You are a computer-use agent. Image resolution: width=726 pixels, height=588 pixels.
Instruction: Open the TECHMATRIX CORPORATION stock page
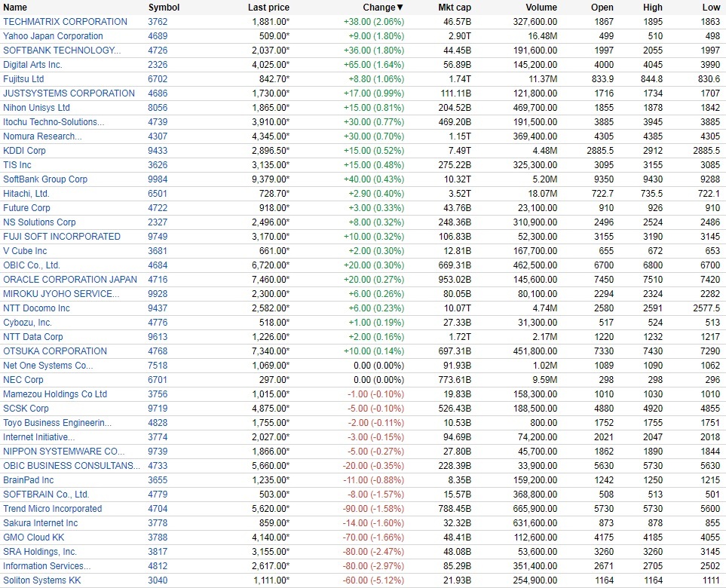tap(66, 22)
